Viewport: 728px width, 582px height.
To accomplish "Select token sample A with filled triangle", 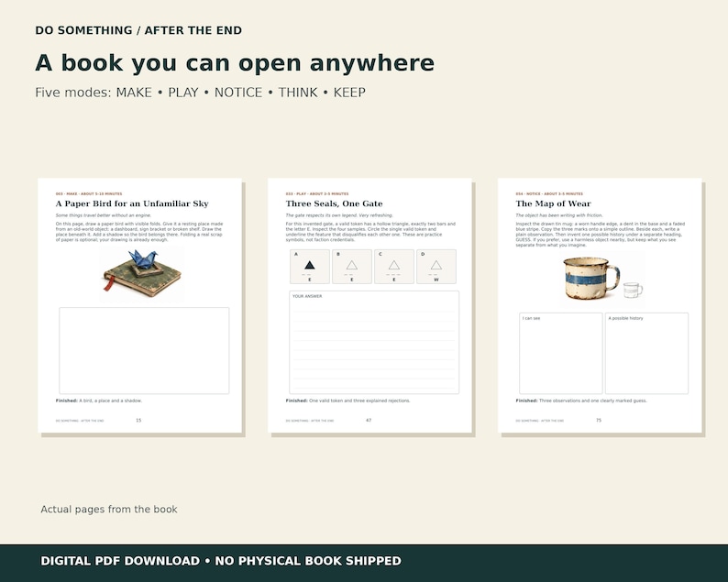I will pos(310,267).
